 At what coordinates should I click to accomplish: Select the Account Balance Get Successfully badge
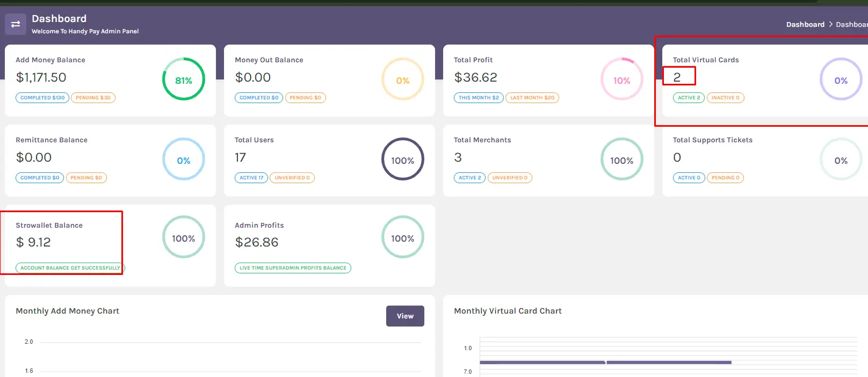coord(70,268)
